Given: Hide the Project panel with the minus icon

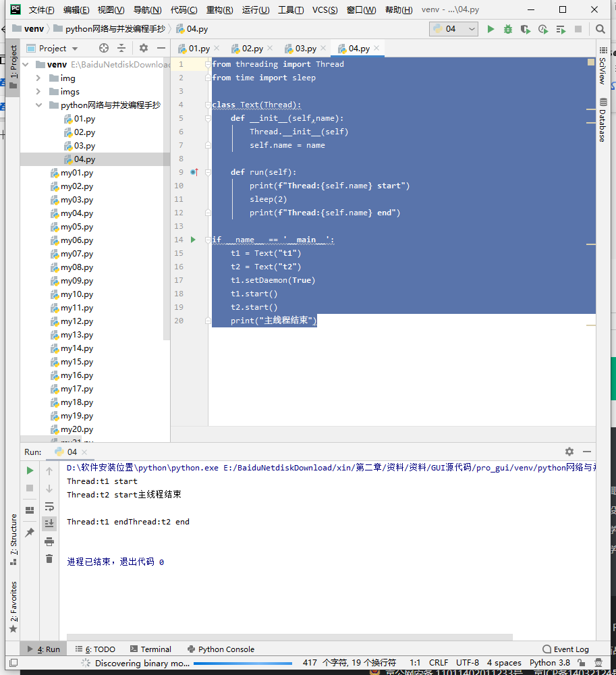Looking at the screenshot, I should coord(161,48).
